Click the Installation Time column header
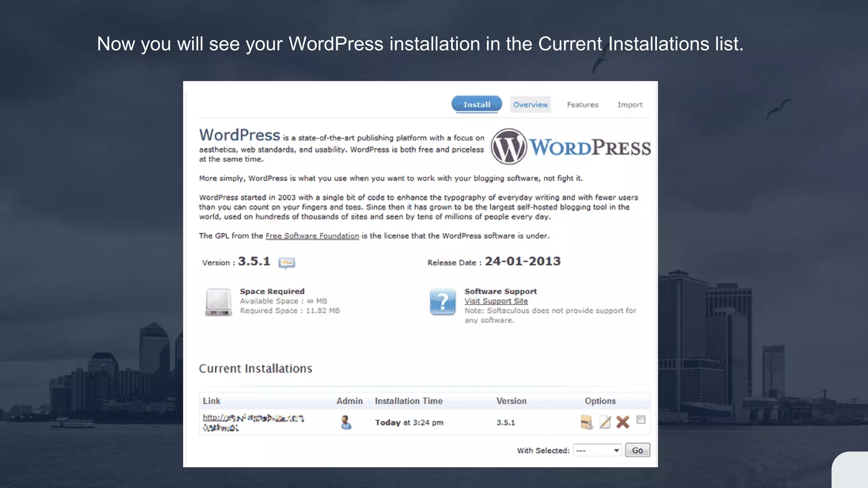The image size is (868, 488). click(x=409, y=401)
